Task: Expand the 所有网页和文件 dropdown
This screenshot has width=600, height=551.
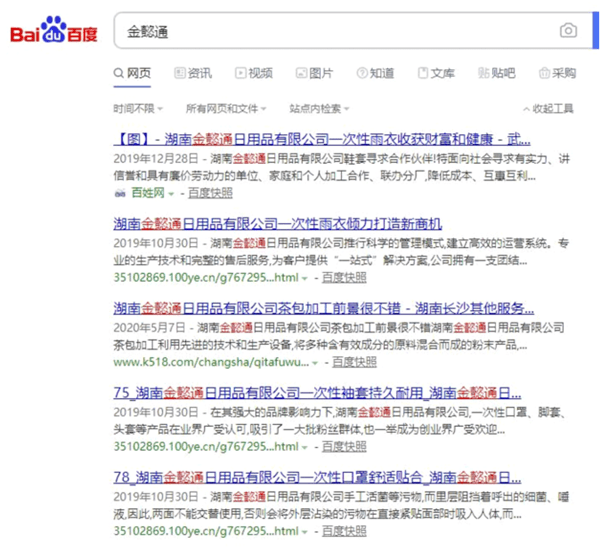Action: pos(226,109)
